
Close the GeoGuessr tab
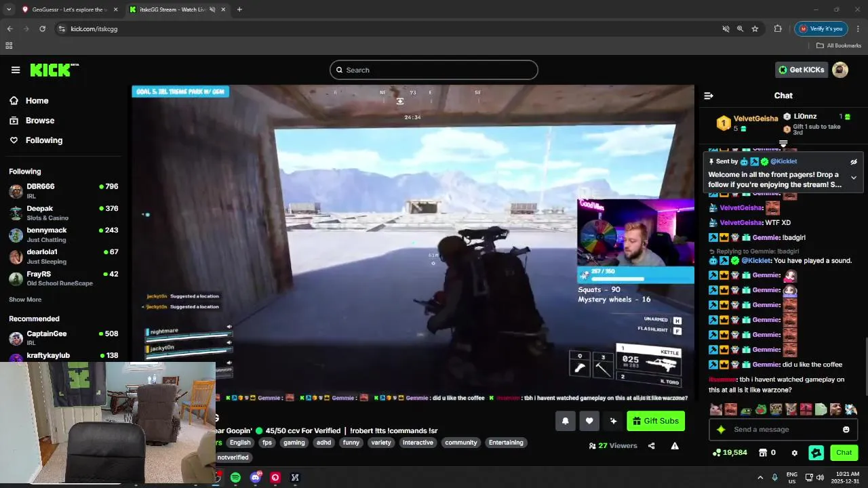[115, 9]
